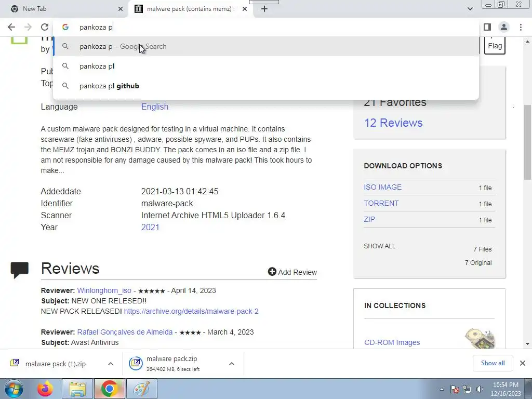Launch Firefox from the taskbar
Image resolution: width=532 pixels, height=399 pixels.
45,389
